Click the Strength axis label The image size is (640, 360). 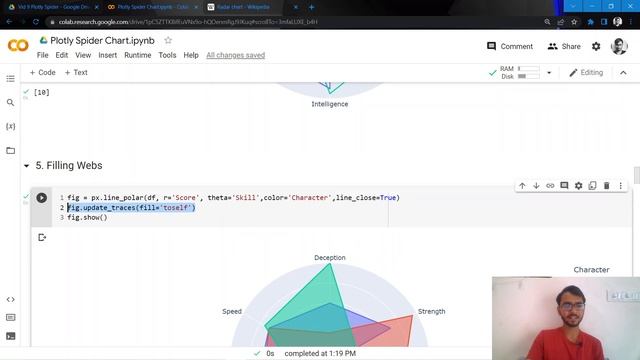coord(431,311)
